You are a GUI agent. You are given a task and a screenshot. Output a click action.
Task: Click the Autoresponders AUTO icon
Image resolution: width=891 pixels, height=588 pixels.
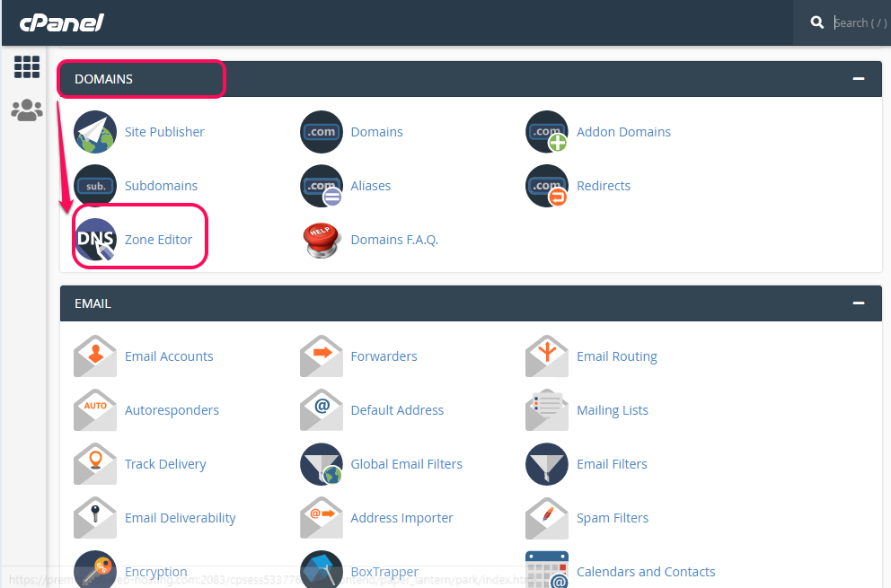coord(95,410)
